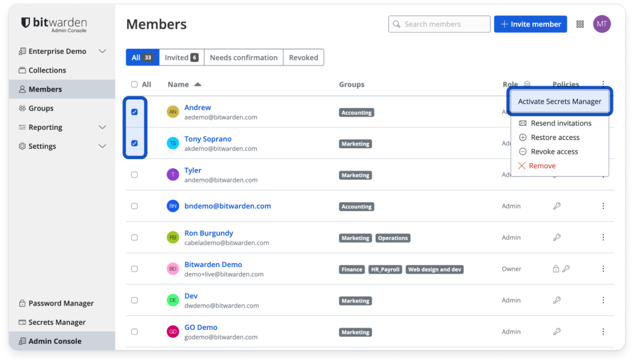The width and height of the screenshot is (634, 364).
Task: Click the key policy icon for Ron Burgundy
Action: pos(557,237)
